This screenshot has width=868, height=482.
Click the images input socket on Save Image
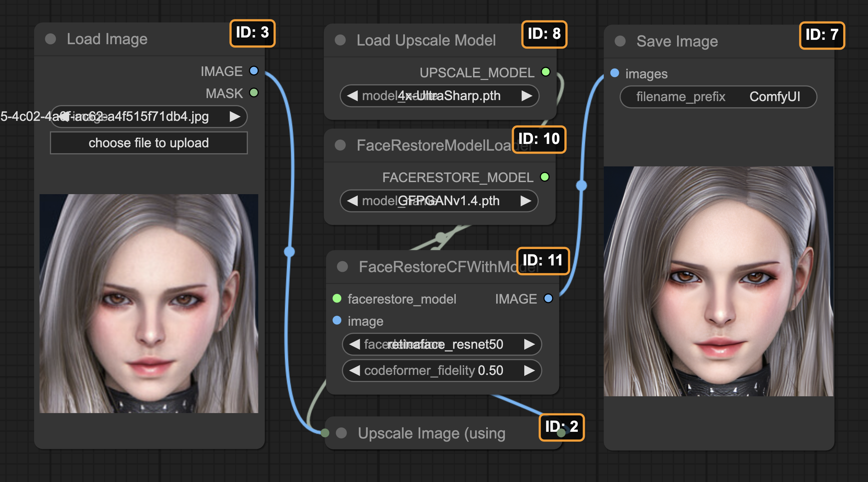pos(615,73)
